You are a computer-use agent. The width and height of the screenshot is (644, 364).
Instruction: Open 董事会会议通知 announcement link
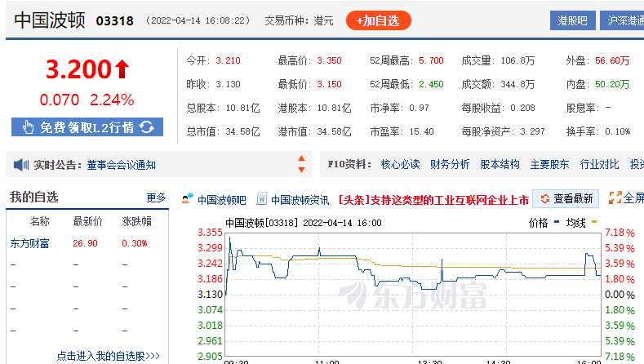pyautogui.click(x=121, y=165)
